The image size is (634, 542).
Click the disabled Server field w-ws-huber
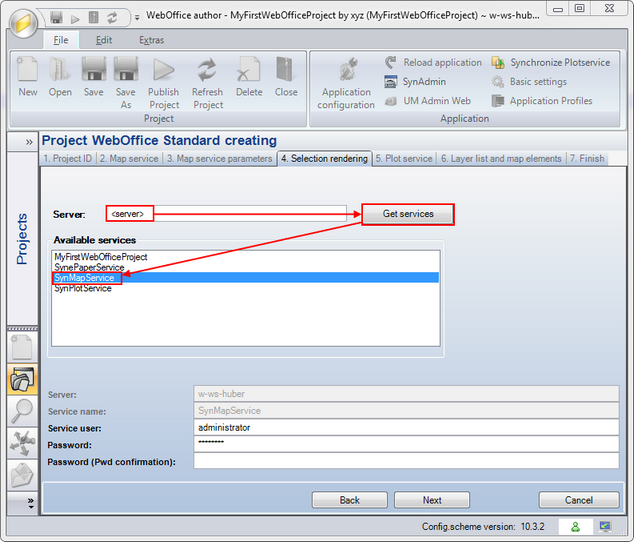pos(406,394)
